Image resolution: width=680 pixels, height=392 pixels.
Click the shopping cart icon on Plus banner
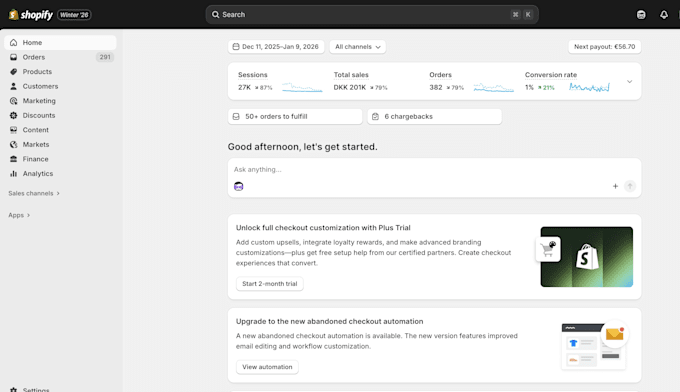click(x=548, y=249)
